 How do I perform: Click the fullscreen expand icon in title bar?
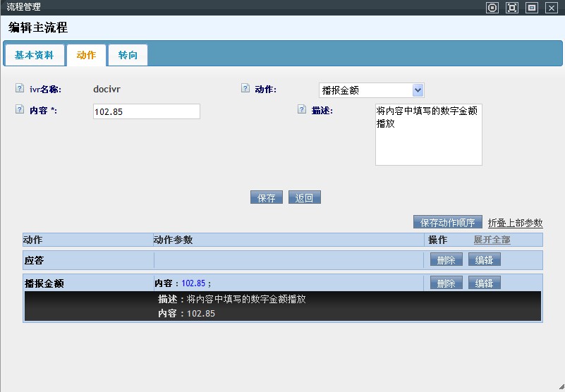[512, 8]
